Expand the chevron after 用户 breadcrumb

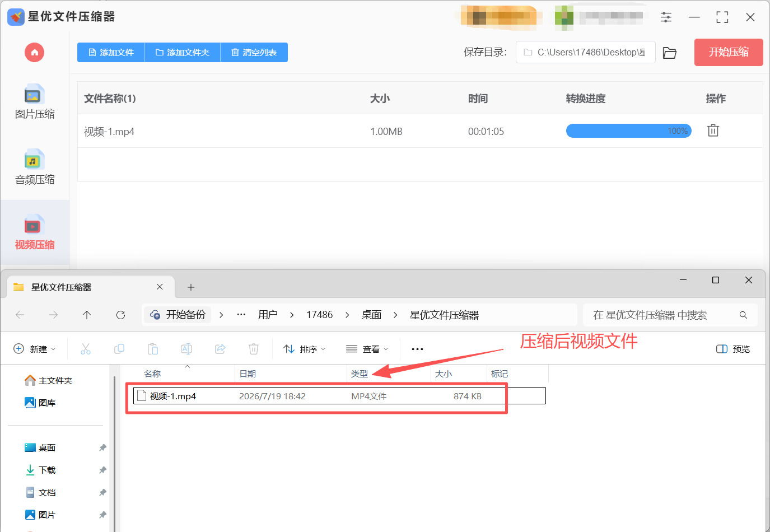pos(292,315)
